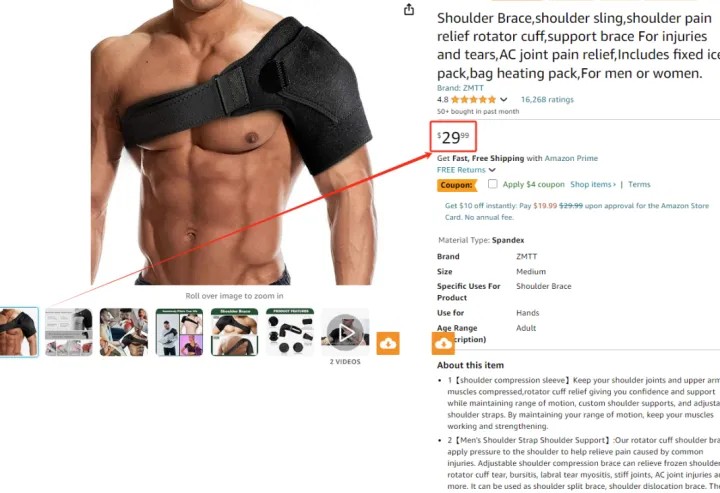Click the five-star rating graphic

(473, 100)
